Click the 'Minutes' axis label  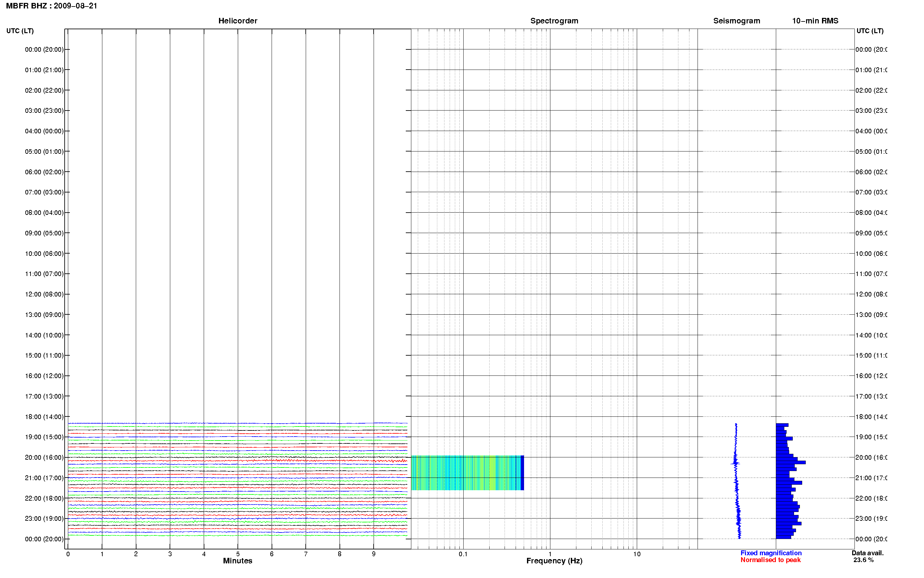click(237, 561)
